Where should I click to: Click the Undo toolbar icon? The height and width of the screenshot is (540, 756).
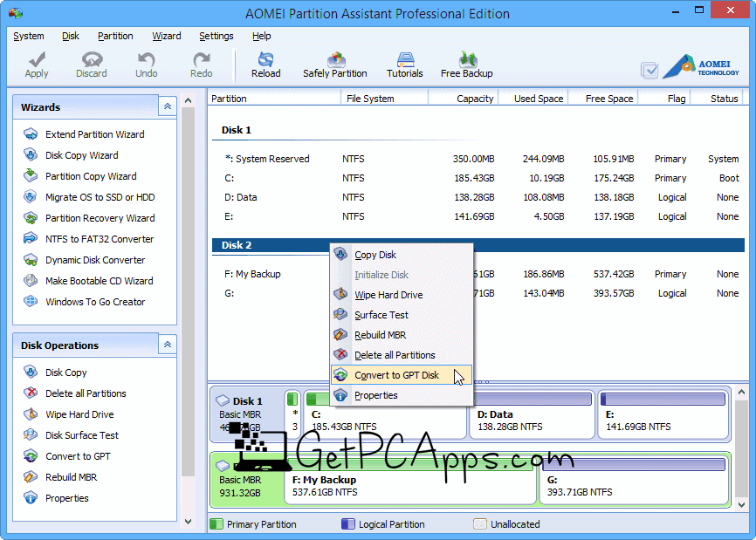tap(145, 64)
